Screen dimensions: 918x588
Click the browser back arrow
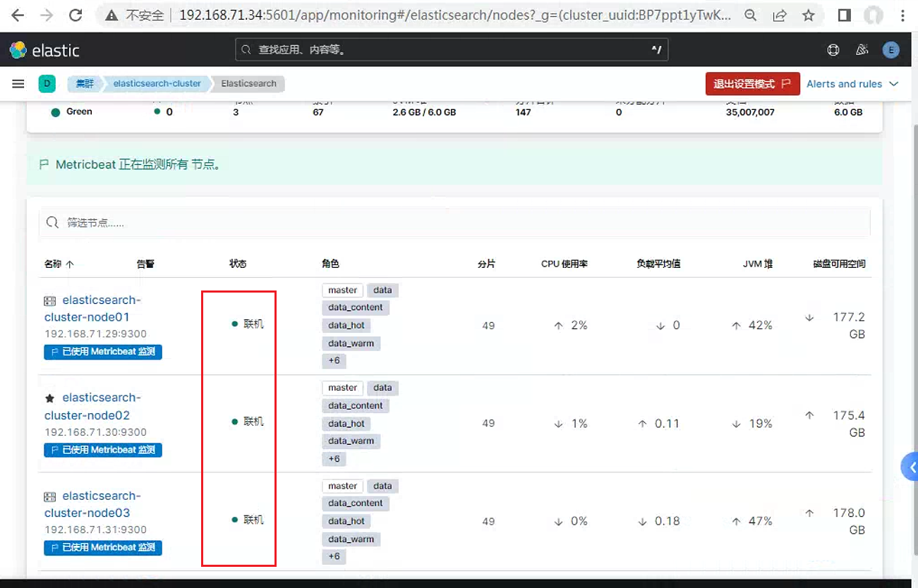pos(19,15)
